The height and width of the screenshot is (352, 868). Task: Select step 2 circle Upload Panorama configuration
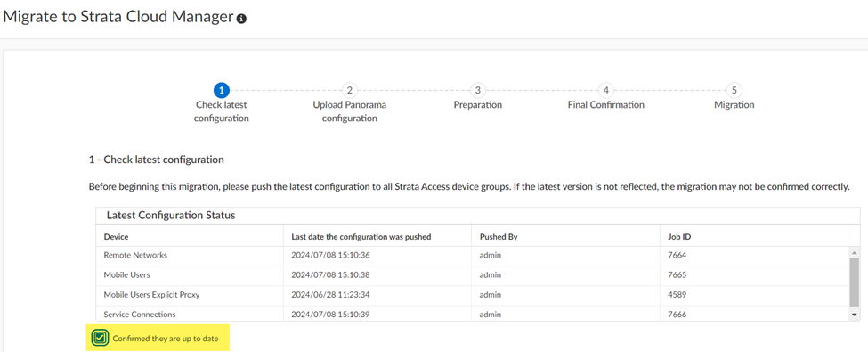[349, 90]
